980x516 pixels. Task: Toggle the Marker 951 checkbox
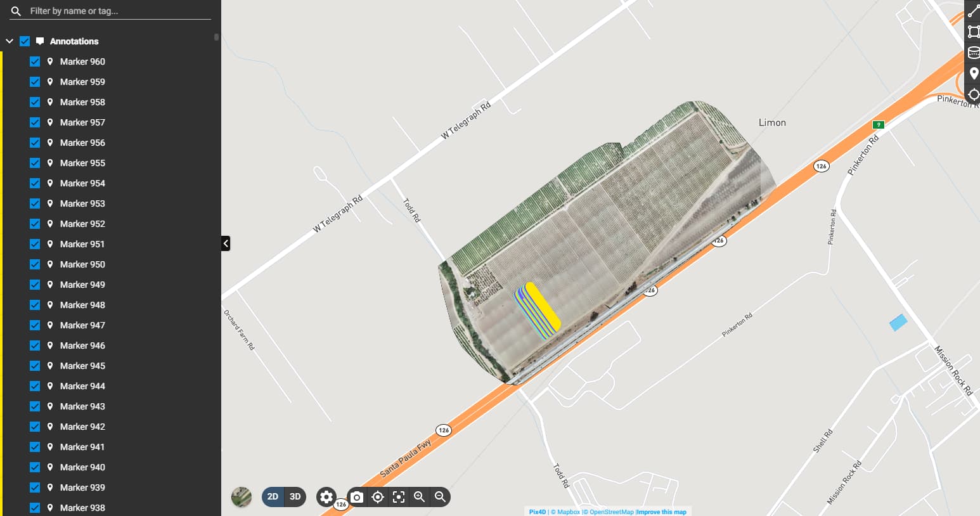click(x=35, y=244)
